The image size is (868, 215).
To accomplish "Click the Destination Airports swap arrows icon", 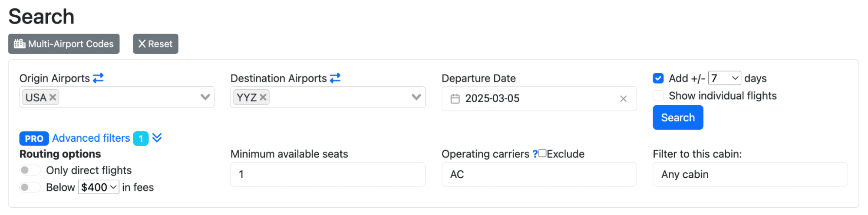I will pyautogui.click(x=335, y=78).
